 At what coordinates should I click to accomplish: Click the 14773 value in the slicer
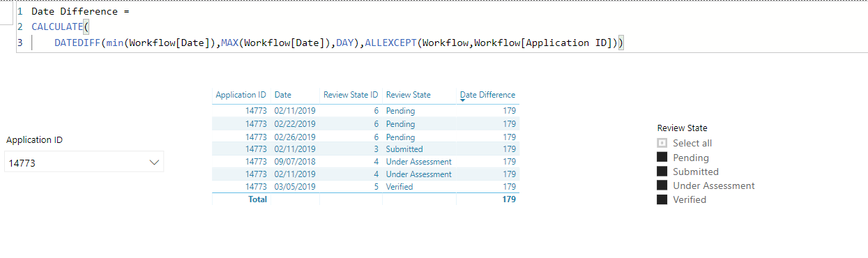coord(22,163)
